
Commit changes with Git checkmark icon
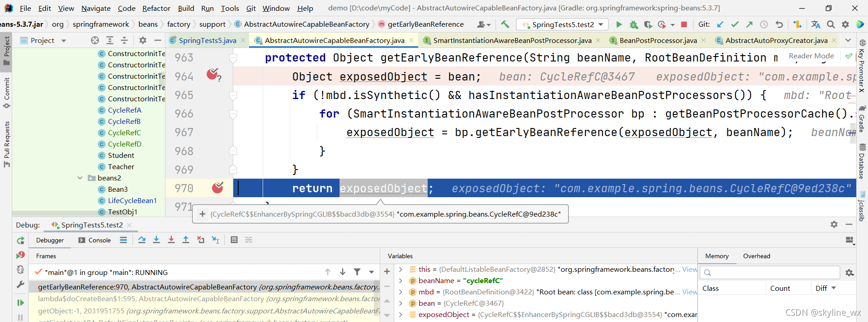click(735, 24)
